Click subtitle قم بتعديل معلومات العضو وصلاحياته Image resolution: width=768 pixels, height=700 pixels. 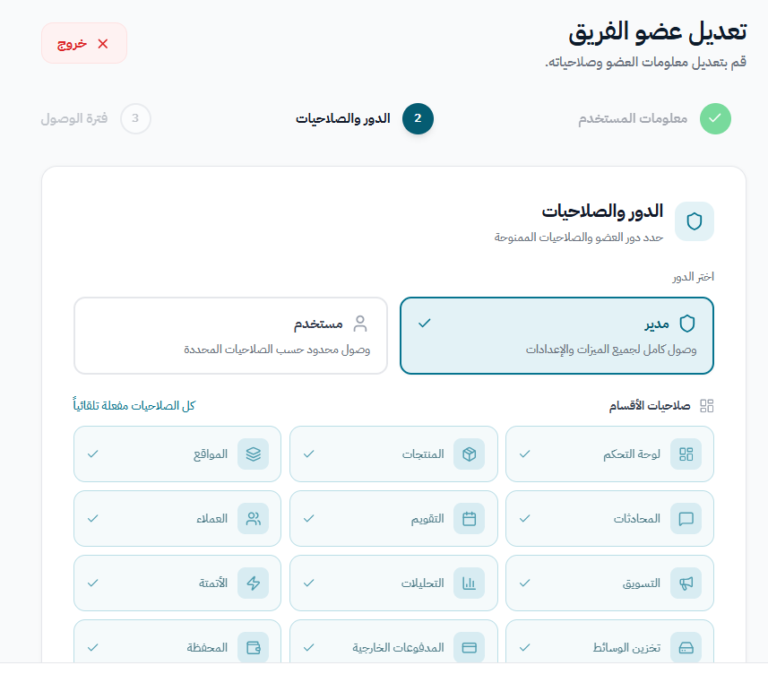646,63
